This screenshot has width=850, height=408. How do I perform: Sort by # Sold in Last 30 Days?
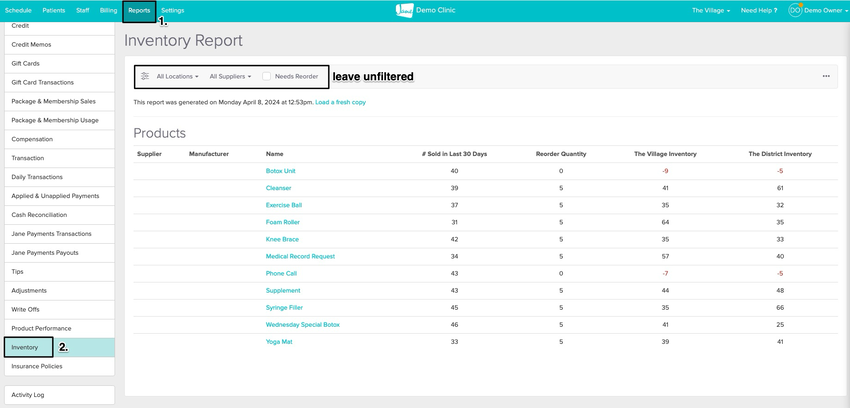click(x=455, y=154)
